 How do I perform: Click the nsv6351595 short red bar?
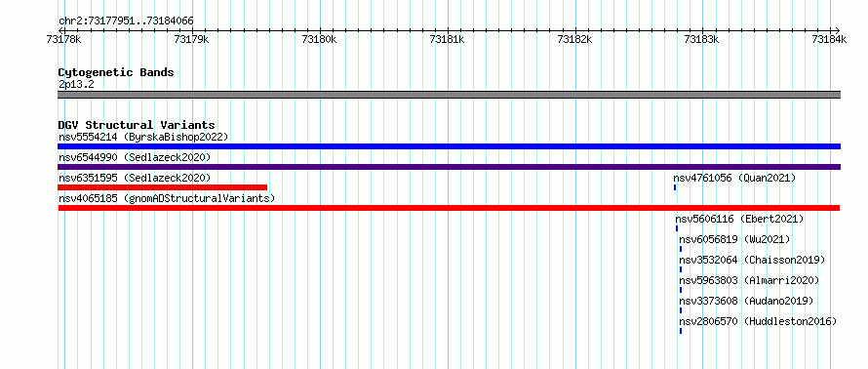pos(162,187)
